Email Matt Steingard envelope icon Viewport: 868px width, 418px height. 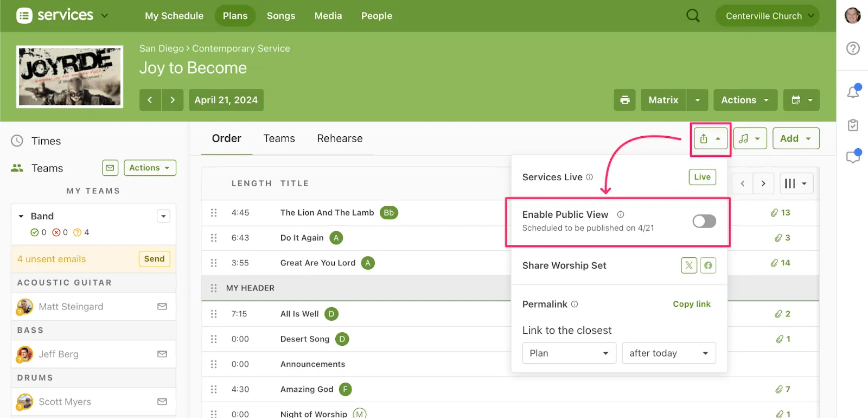(x=162, y=307)
